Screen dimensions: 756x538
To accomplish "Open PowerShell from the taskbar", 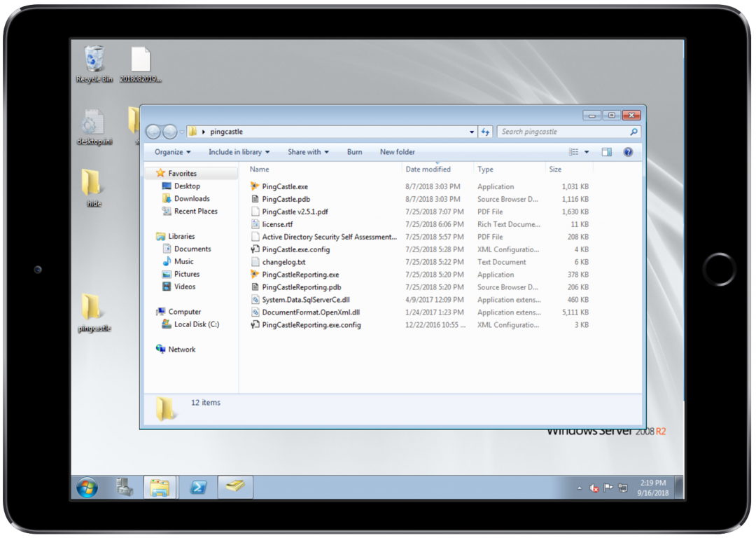I will [198, 487].
